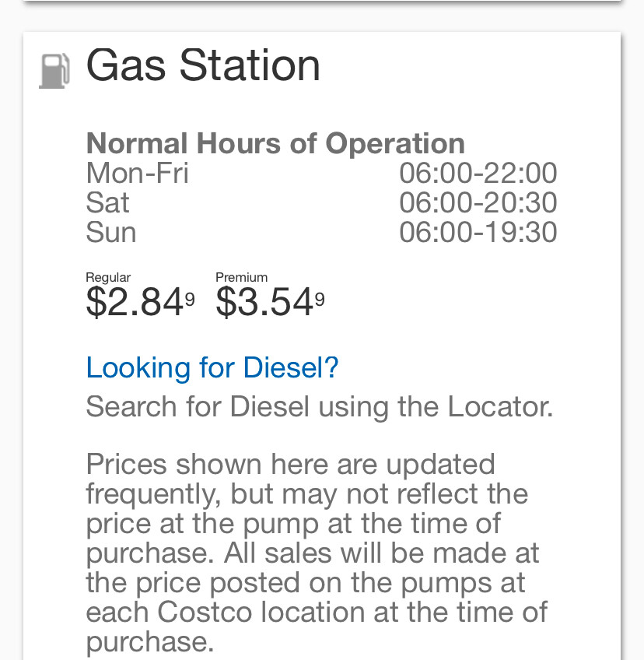Tap the Gas Station heading
The image size is (644, 660).
click(203, 65)
